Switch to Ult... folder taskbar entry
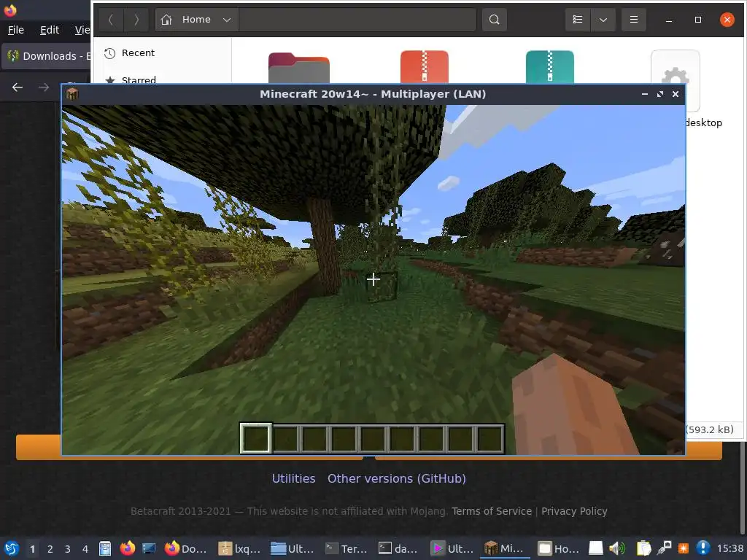The height and width of the screenshot is (560, 747). [293, 548]
